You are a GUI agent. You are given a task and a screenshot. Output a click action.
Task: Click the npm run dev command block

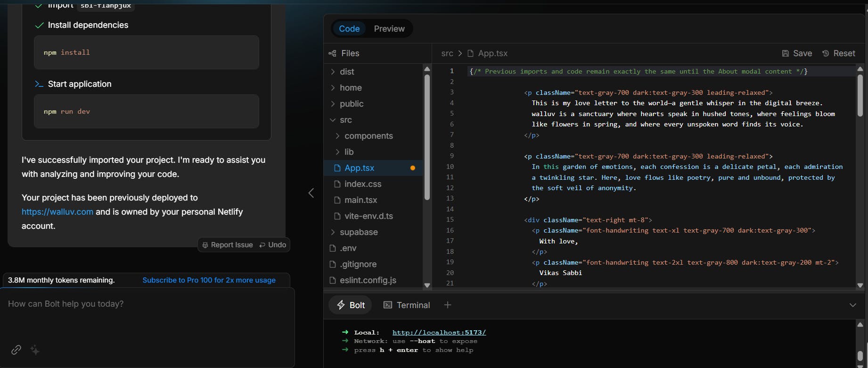(147, 111)
